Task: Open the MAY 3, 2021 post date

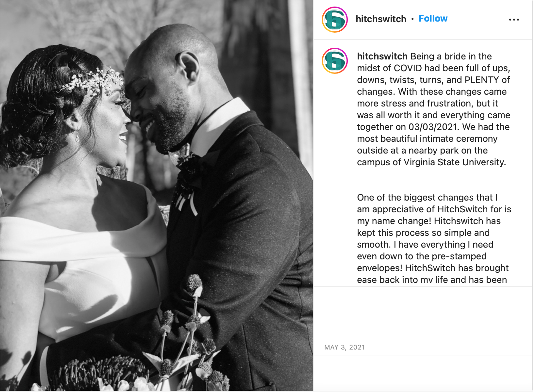Action: (x=345, y=347)
